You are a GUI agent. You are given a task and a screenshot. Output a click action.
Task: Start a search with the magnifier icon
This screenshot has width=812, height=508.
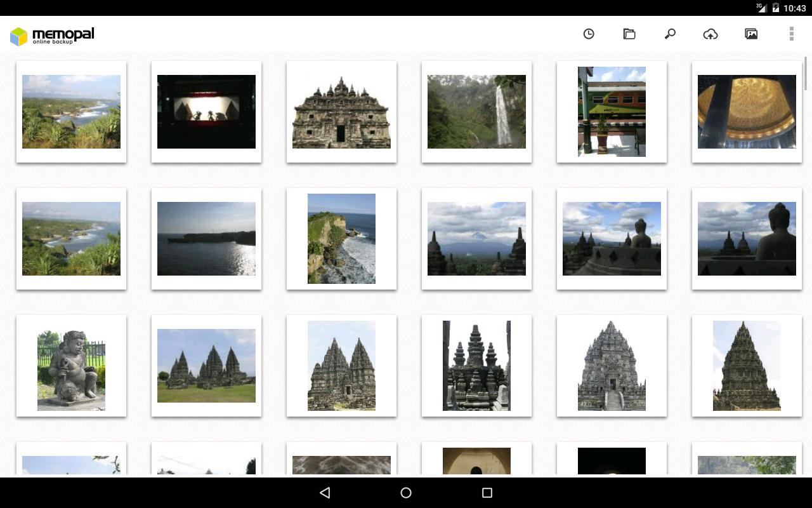(x=670, y=34)
